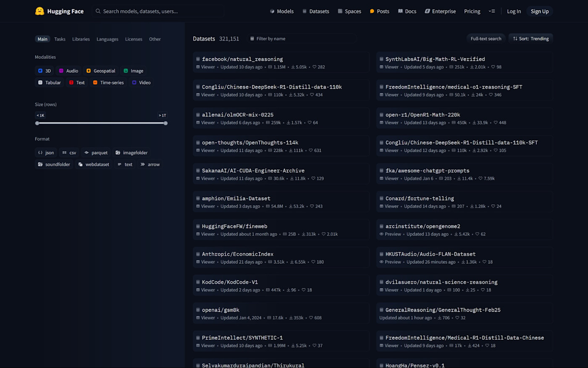The height and width of the screenshot is (368, 588).
Task: Click the Image modality icon
Action: tap(126, 71)
